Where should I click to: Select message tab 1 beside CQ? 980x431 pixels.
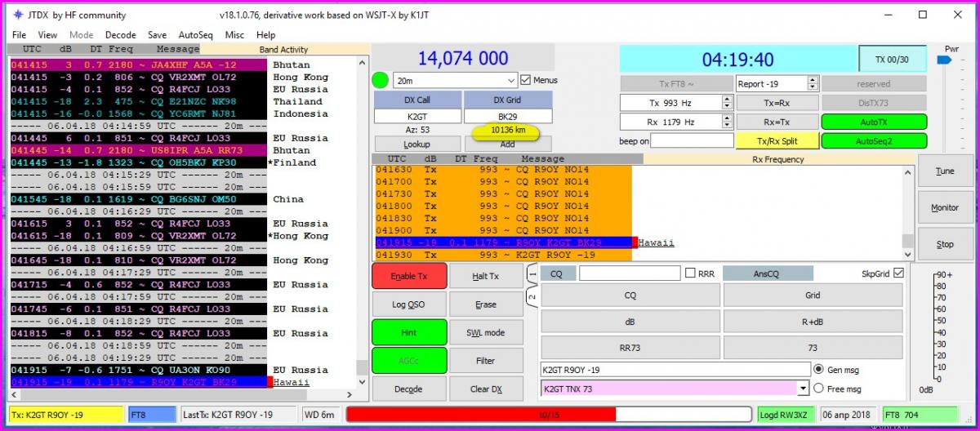(531, 275)
